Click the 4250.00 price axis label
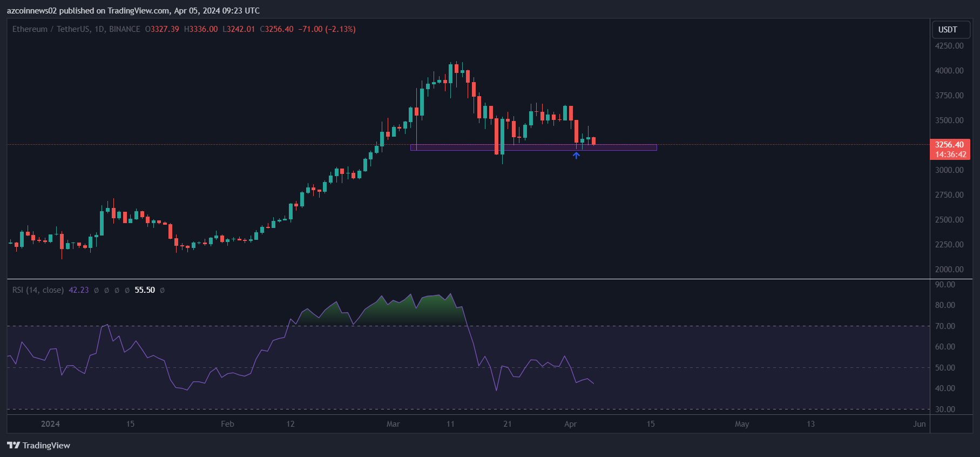The height and width of the screenshot is (457, 980). tap(949, 46)
